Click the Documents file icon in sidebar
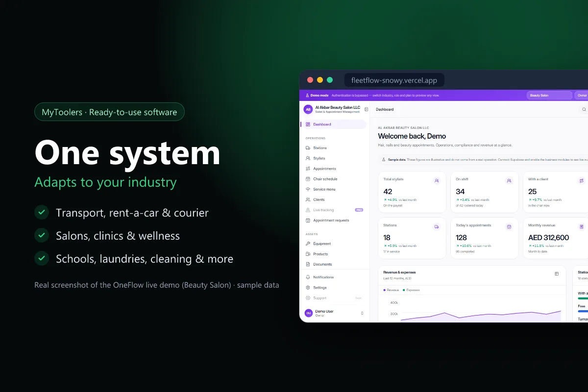588x392 pixels. coord(308,264)
